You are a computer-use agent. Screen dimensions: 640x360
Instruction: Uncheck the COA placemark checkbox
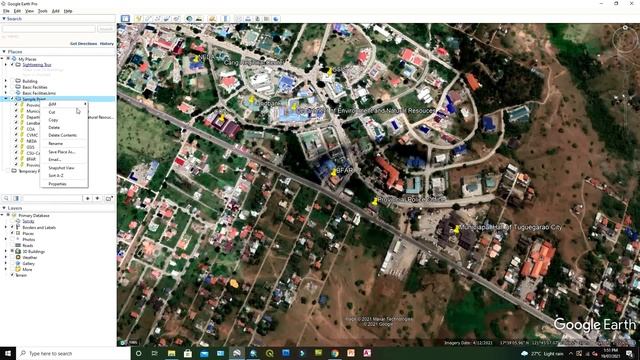pos(16,129)
